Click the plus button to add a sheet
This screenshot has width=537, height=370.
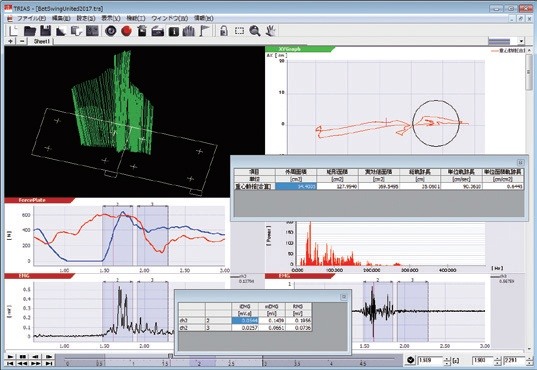(11, 41)
